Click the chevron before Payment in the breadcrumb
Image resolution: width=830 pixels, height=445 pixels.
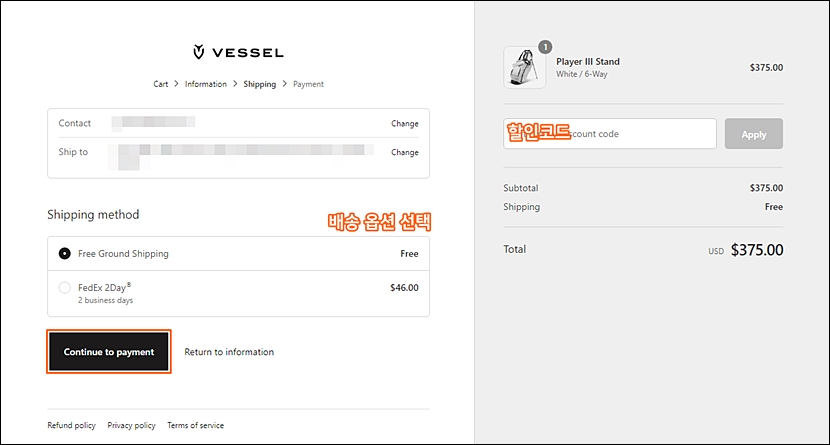click(x=284, y=84)
